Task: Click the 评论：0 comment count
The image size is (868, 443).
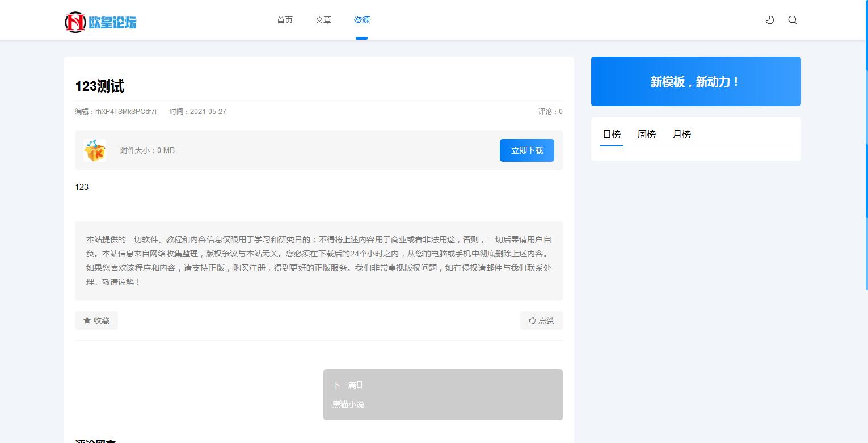Action: click(550, 112)
